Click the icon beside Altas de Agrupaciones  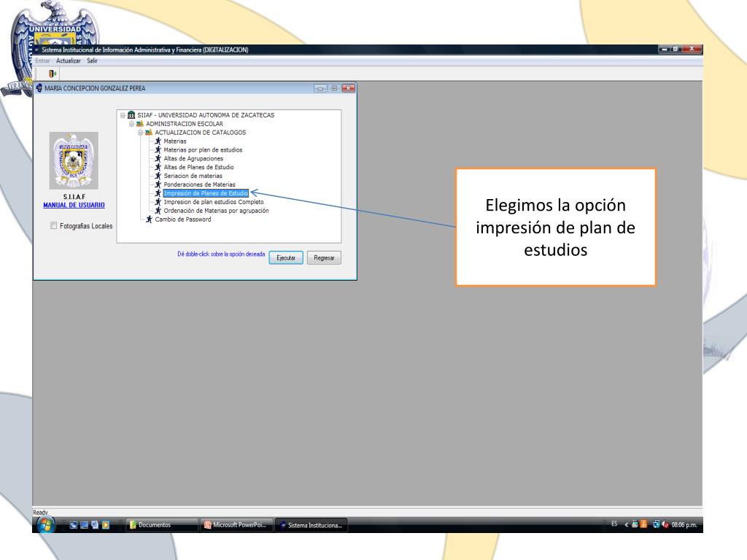coord(158,159)
